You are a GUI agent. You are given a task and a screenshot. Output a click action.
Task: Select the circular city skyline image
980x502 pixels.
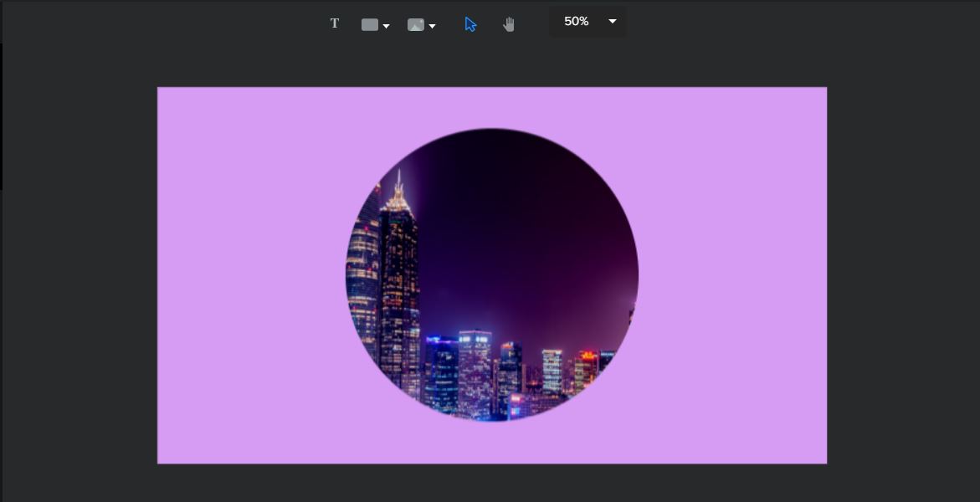click(492, 274)
